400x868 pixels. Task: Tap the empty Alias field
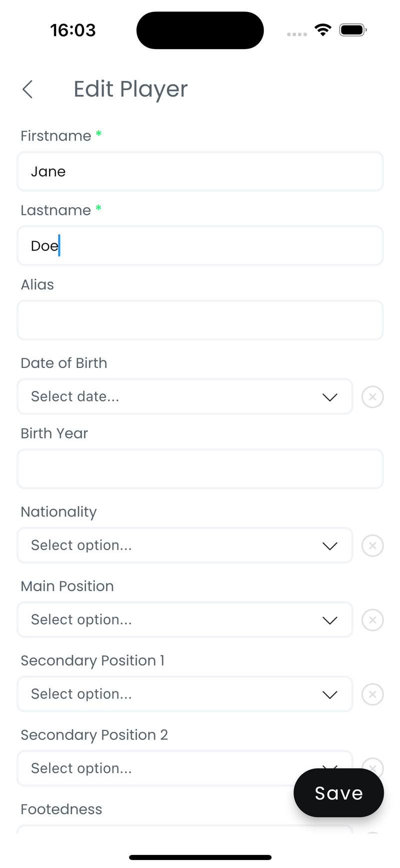click(x=200, y=320)
